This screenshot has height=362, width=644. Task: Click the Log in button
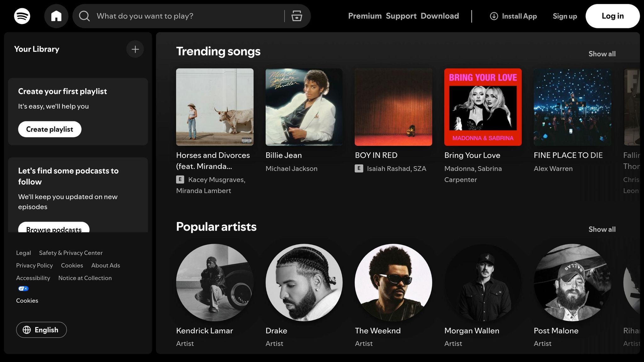click(613, 16)
